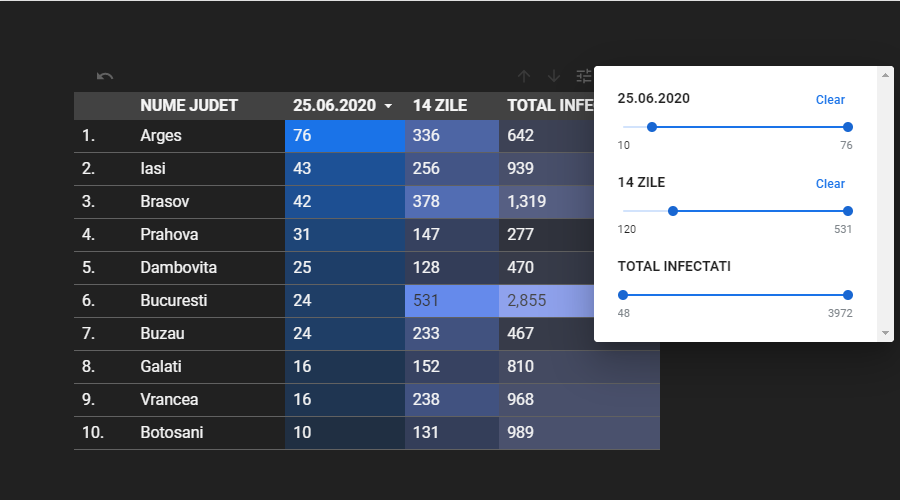Image resolution: width=900 pixels, height=500 pixels.
Task: Click the filter panel scroll down arrow
Action: [x=885, y=333]
